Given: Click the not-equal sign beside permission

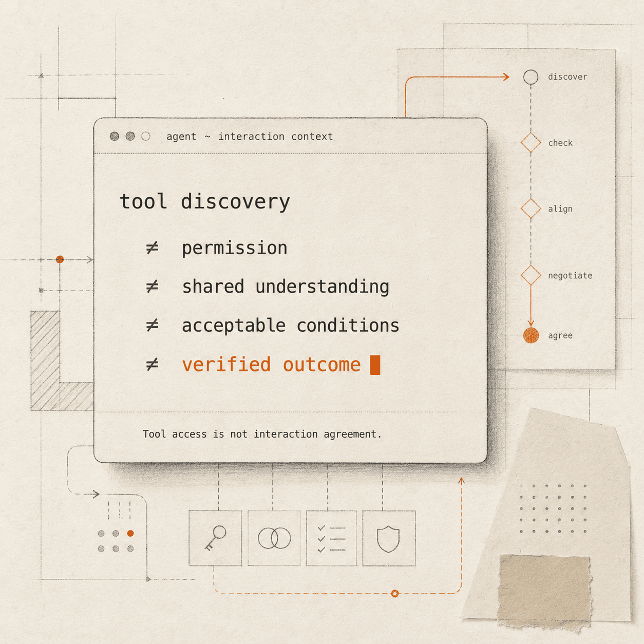Looking at the screenshot, I should (152, 248).
